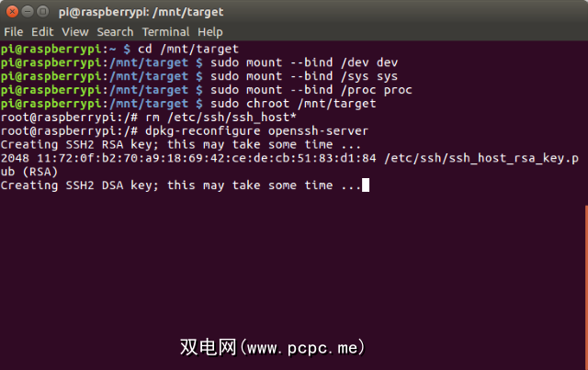The height and width of the screenshot is (370, 588).
Task: Open the Help menu
Action: click(x=210, y=32)
